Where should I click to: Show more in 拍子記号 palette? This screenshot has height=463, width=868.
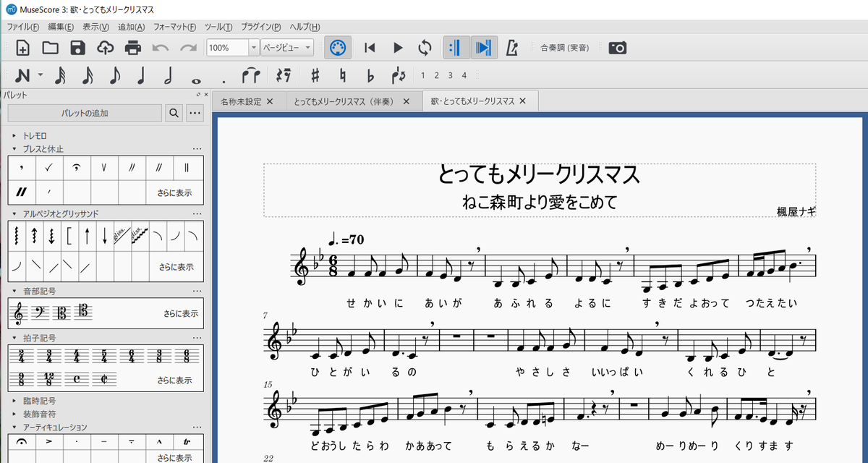(175, 381)
